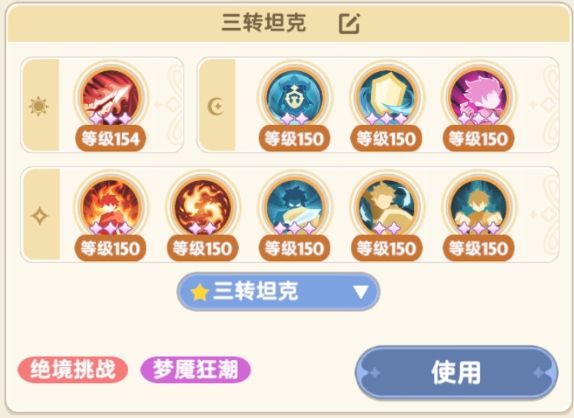574x418 pixels.
Task: Click the swirling fire dragon skill icon
Action: [x=203, y=207]
